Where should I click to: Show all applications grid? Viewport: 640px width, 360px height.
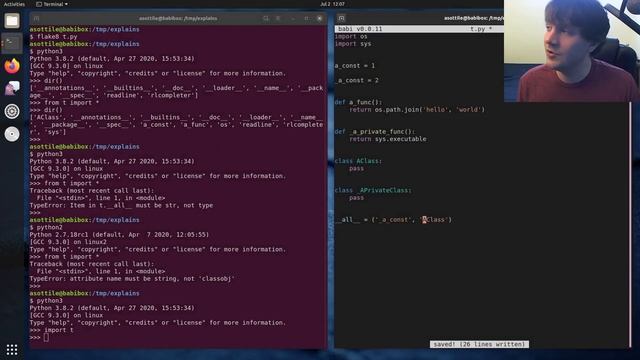[x=12, y=349]
